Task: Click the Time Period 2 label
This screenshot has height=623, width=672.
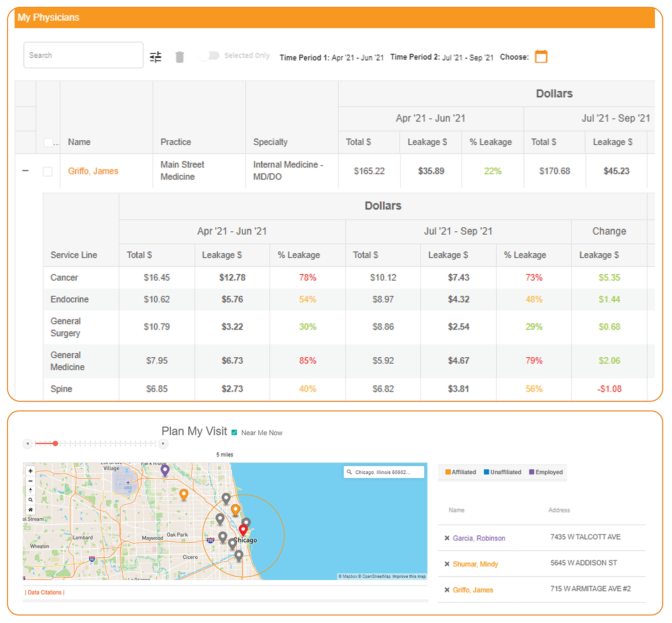Action: pyautogui.click(x=415, y=57)
